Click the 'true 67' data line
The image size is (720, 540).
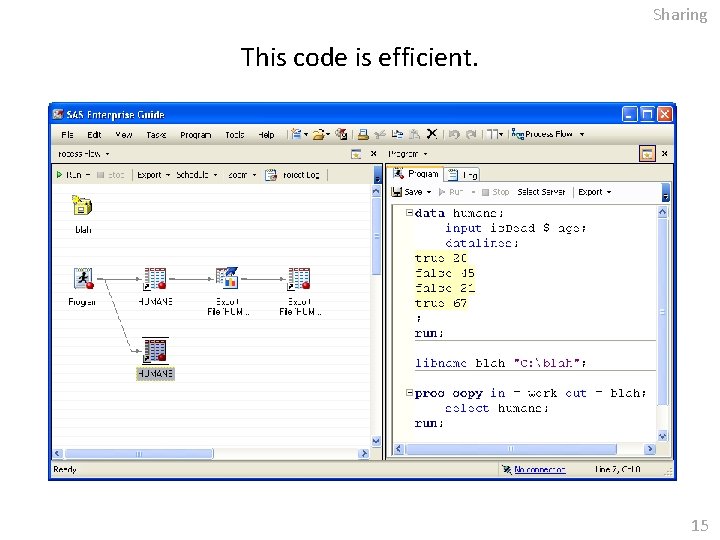point(441,303)
